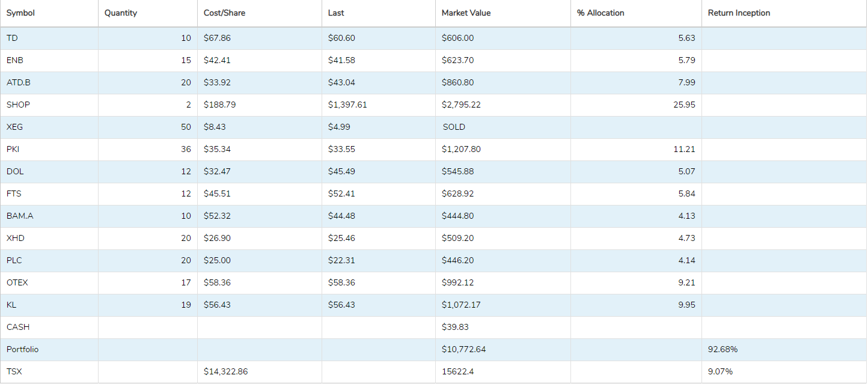Click the Quantity column header
Viewport: 868px width, 384px height.
120,13
